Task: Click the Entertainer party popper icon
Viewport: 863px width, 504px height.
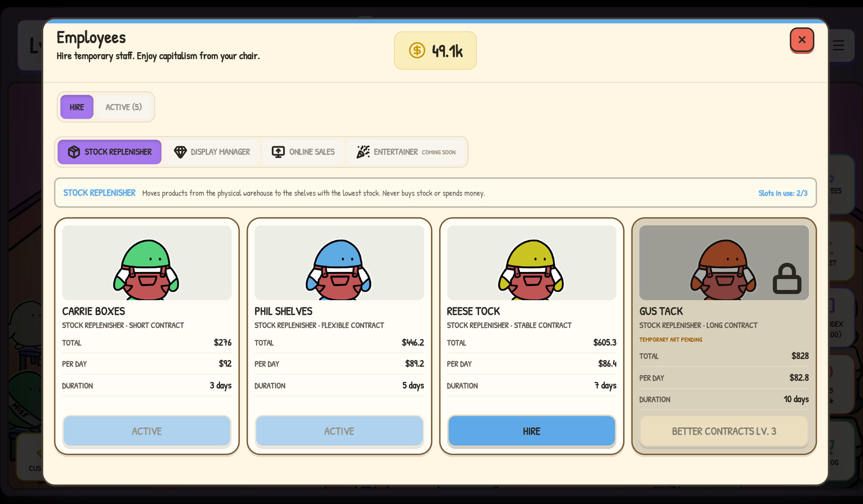Action: point(363,152)
